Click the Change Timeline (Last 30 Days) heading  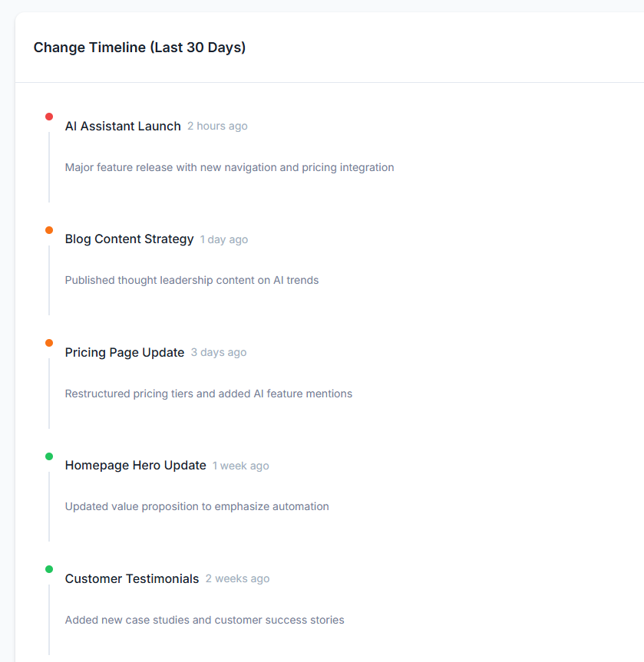tap(140, 48)
